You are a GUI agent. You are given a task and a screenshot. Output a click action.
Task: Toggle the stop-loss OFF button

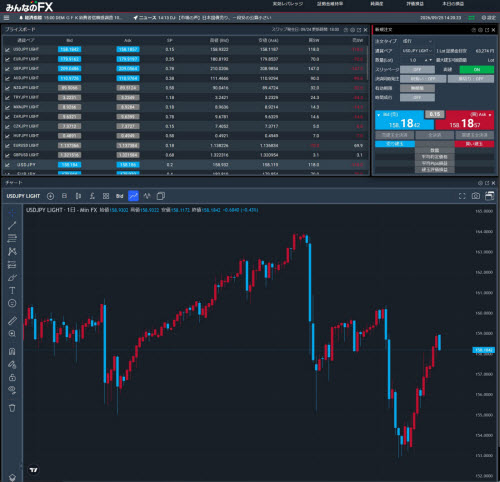coord(471,79)
